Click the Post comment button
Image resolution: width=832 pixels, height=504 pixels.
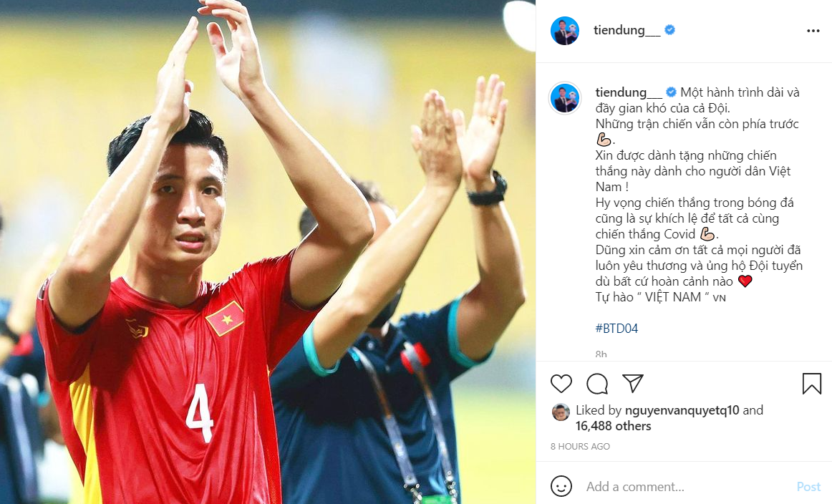click(808, 487)
